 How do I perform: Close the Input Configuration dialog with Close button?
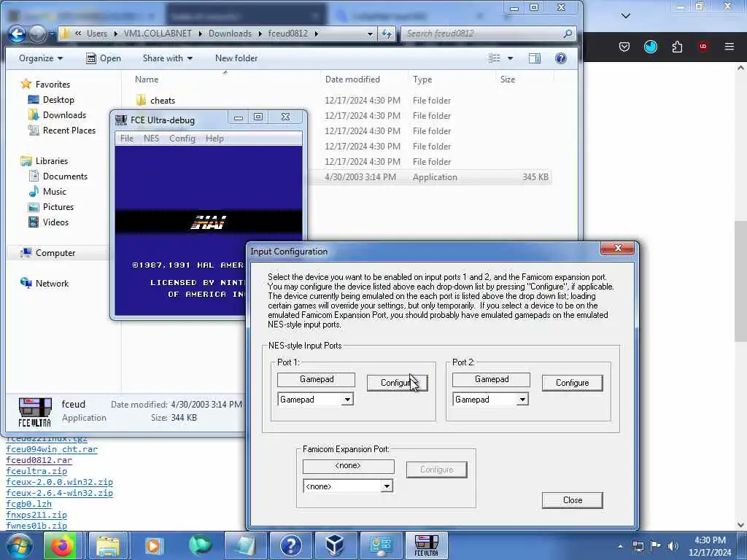572,500
